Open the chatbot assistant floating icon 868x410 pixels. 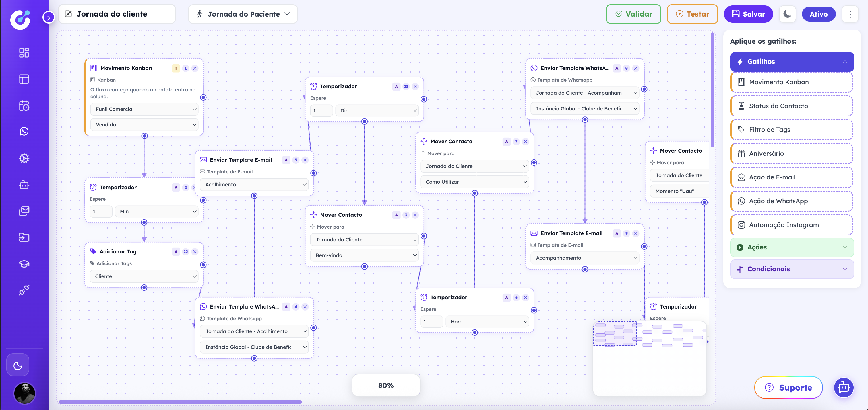(843, 387)
